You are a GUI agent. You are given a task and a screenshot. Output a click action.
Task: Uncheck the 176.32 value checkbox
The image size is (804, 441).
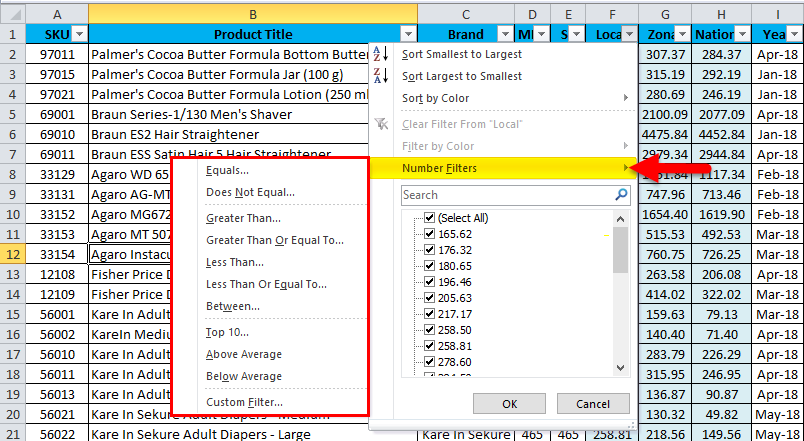tap(430, 250)
